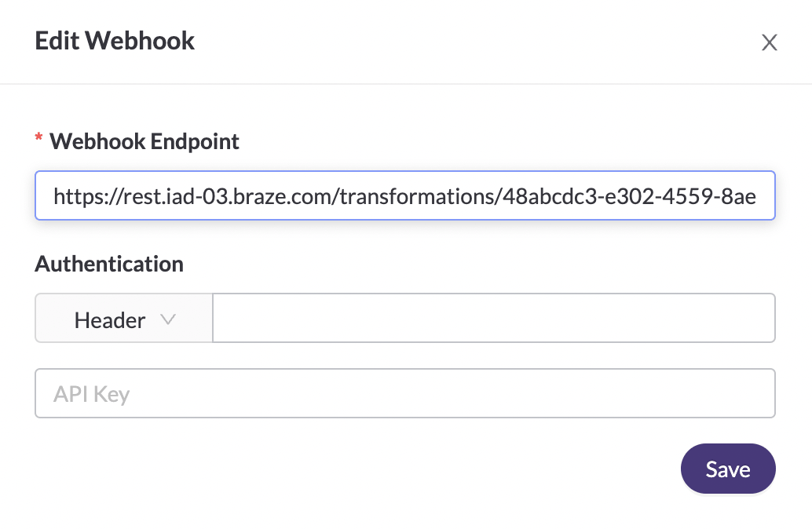Click the empty field beside Header dropdown

click(x=493, y=318)
